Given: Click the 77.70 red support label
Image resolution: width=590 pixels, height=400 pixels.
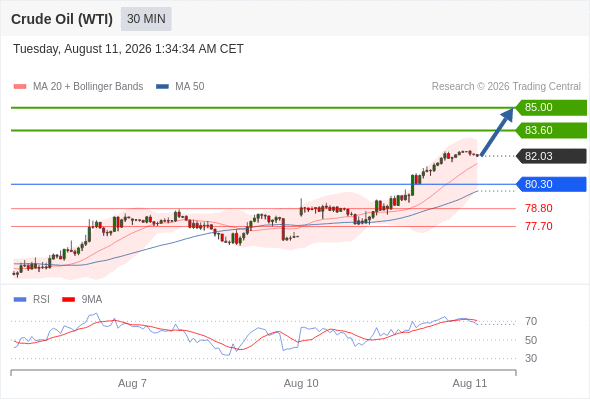Looking at the screenshot, I should coord(538,226).
